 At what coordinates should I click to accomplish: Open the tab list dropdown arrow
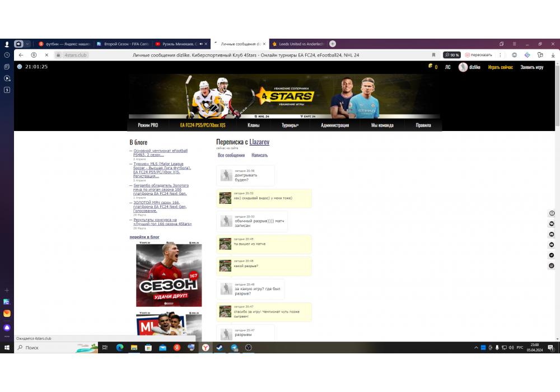point(27,44)
